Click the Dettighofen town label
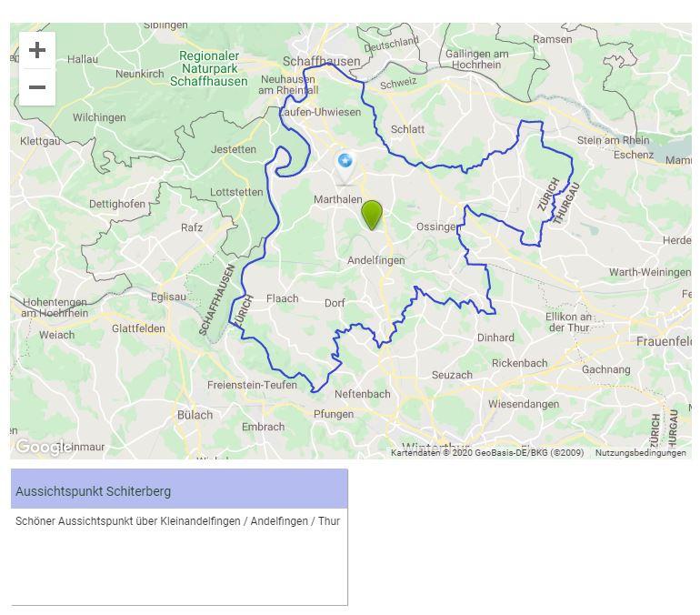Screen dimensions: 700x615 [117, 204]
